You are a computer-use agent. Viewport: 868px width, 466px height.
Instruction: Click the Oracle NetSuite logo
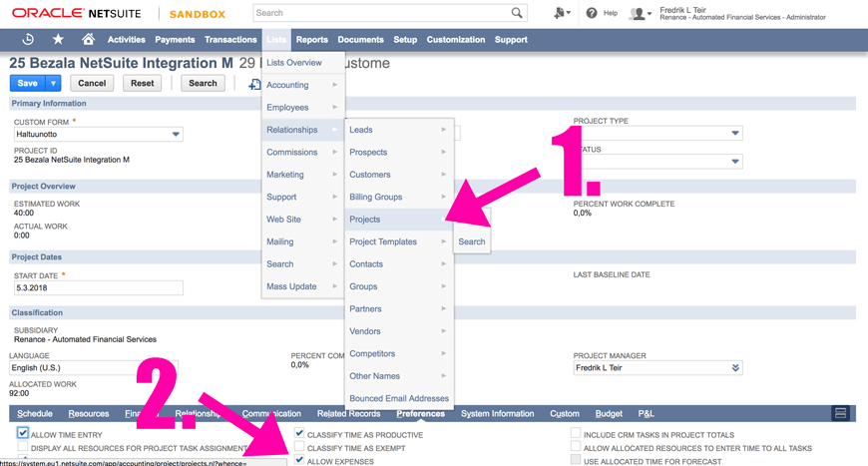click(77, 13)
